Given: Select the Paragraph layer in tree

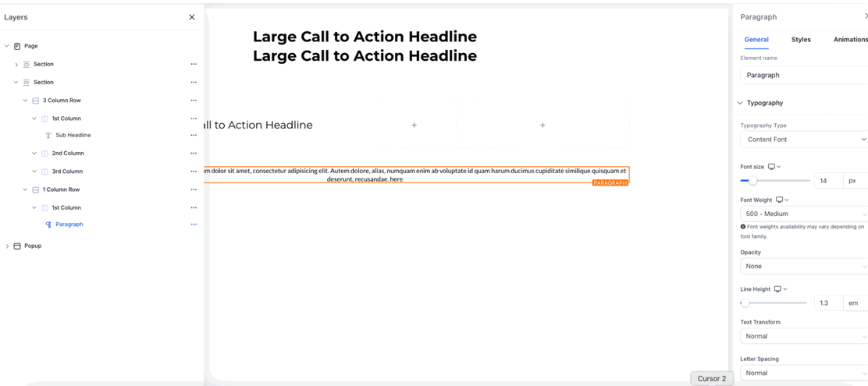Looking at the screenshot, I should (69, 225).
